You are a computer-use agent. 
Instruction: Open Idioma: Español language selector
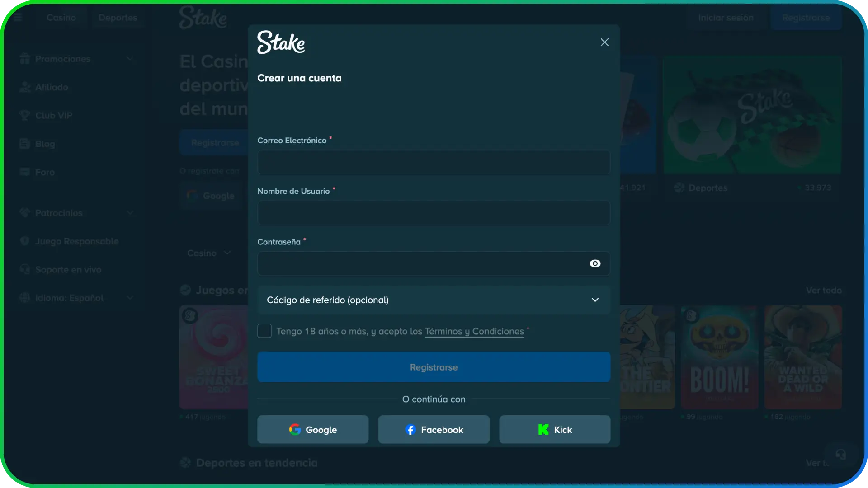[x=69, y=298]
